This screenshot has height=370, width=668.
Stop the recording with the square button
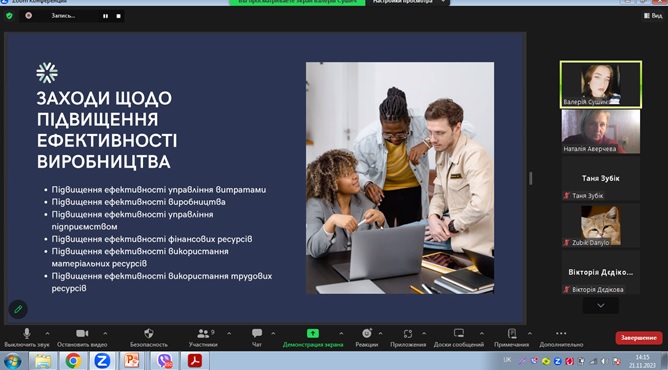(x=118, y=16)
